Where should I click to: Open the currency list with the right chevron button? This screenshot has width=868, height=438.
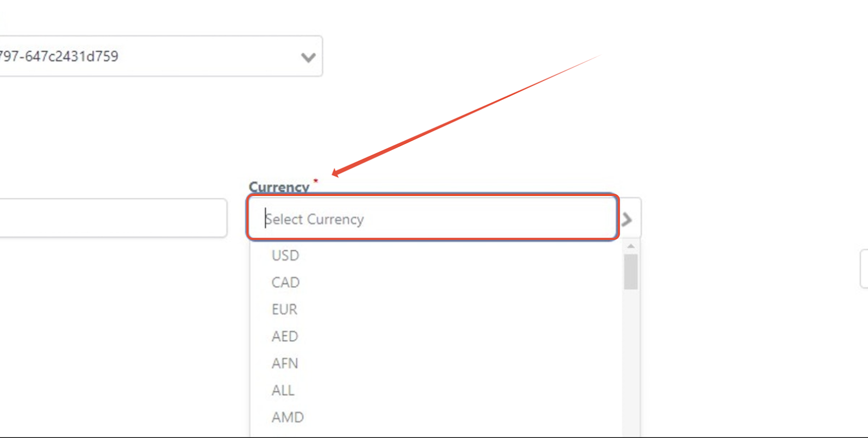pyautogui.click(x=628, y=219)
